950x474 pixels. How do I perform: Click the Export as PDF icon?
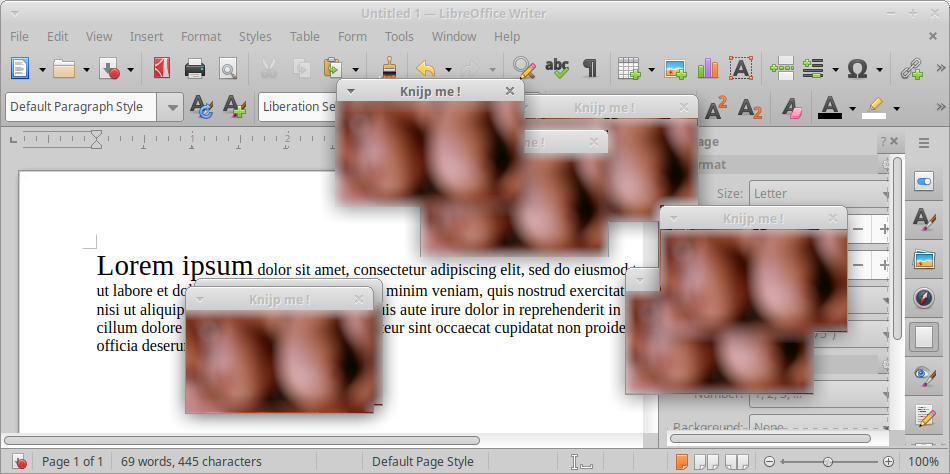pos(162,68)
